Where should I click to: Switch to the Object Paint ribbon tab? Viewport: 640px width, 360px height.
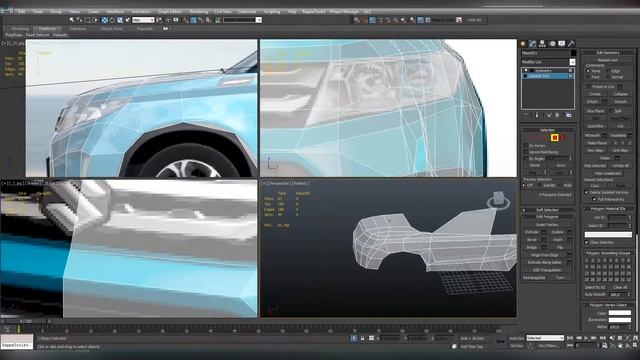(x=111, y=29)
